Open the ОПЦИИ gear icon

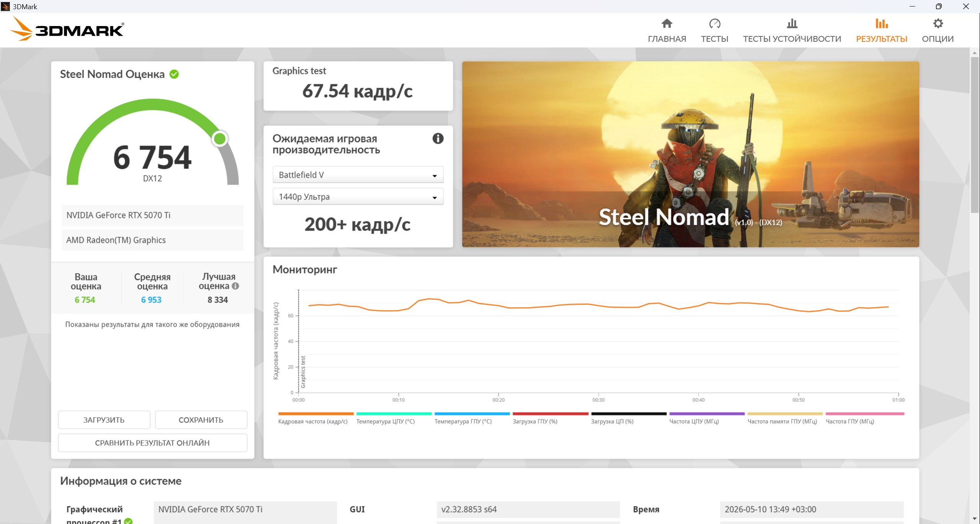click(x=938, y=24)
